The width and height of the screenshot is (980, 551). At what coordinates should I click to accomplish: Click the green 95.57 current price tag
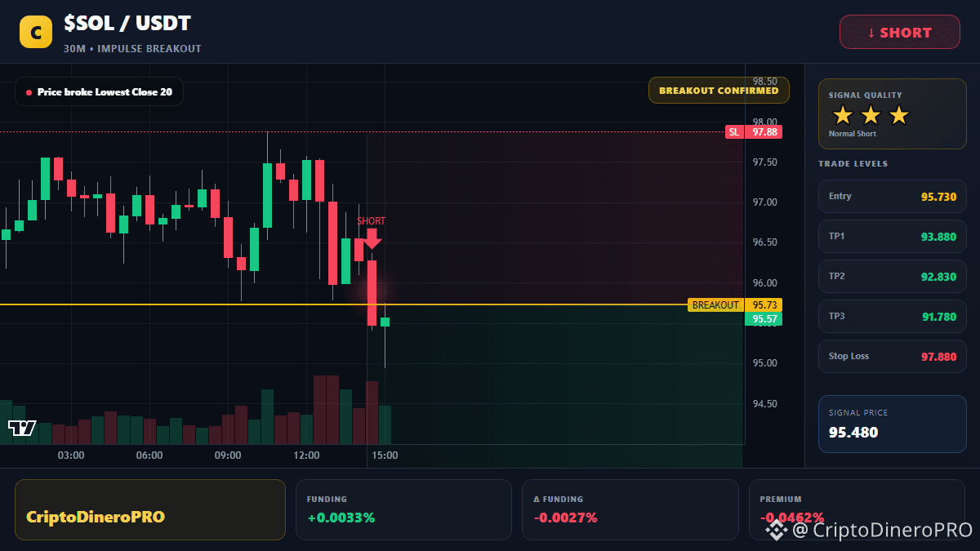coord(764,319)
